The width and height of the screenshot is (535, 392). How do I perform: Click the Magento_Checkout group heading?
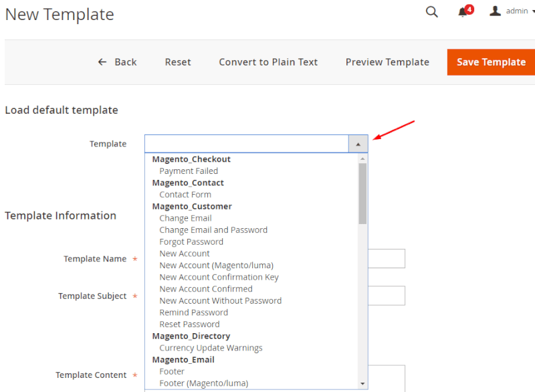[191, 159]
